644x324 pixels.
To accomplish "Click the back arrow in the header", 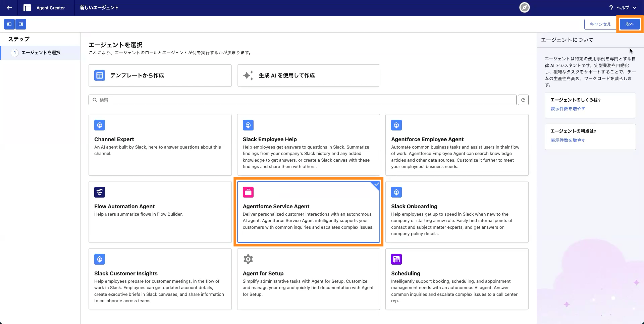I will tap(9, 8).
